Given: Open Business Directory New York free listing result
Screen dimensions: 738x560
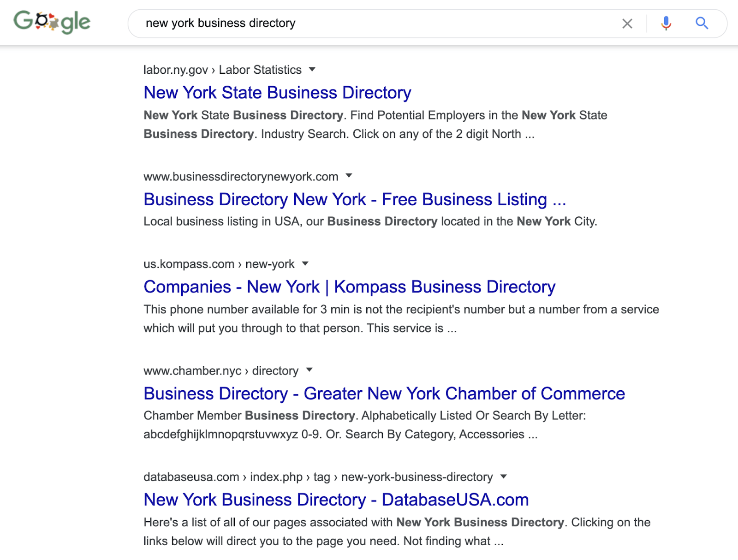Looking at the screenshot, I should coord(355,199).
